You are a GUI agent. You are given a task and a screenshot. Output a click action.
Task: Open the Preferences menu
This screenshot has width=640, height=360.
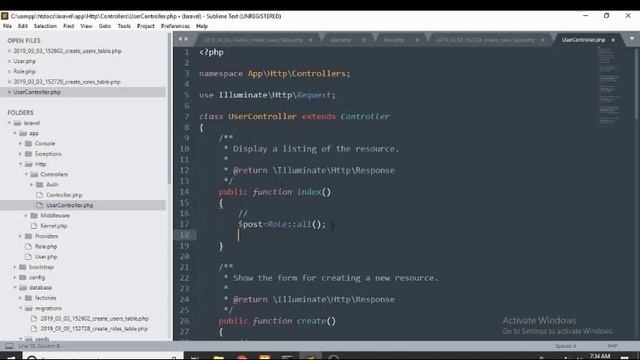click(x=175, y=26)
